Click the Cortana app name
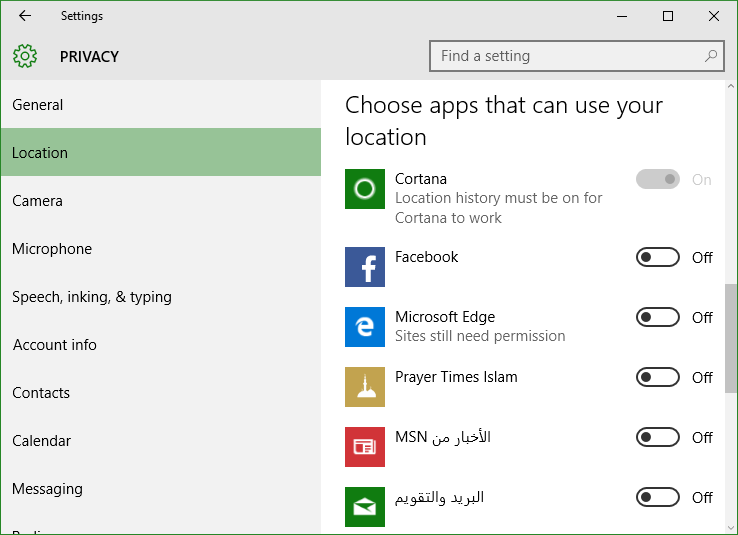Screen dimensions: 738x535 tap(421, 179)
